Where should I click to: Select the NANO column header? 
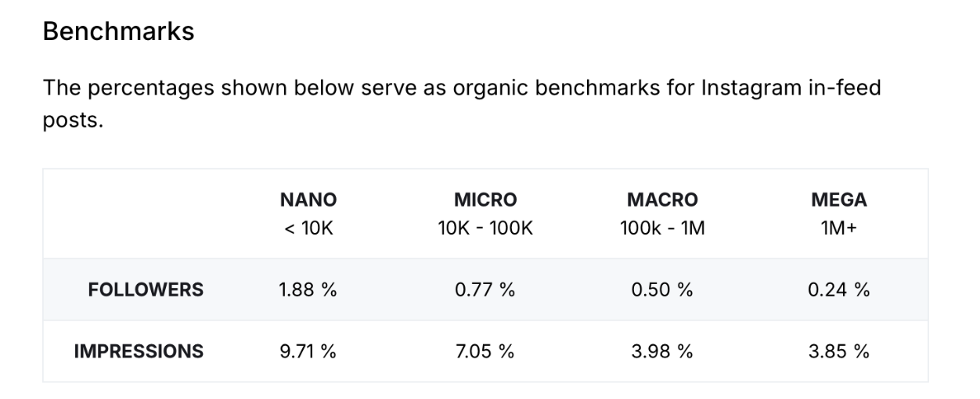pos(308,199)
